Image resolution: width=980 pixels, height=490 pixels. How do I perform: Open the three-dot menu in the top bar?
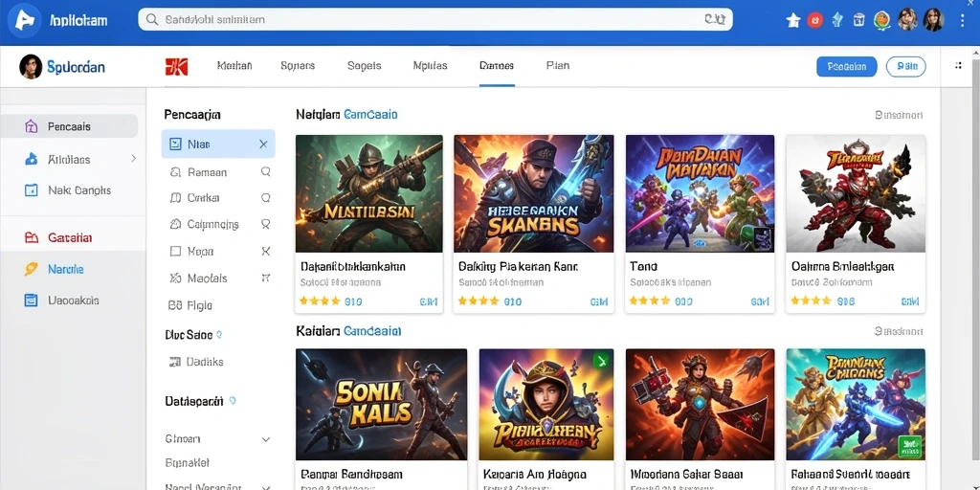[963, 21]
